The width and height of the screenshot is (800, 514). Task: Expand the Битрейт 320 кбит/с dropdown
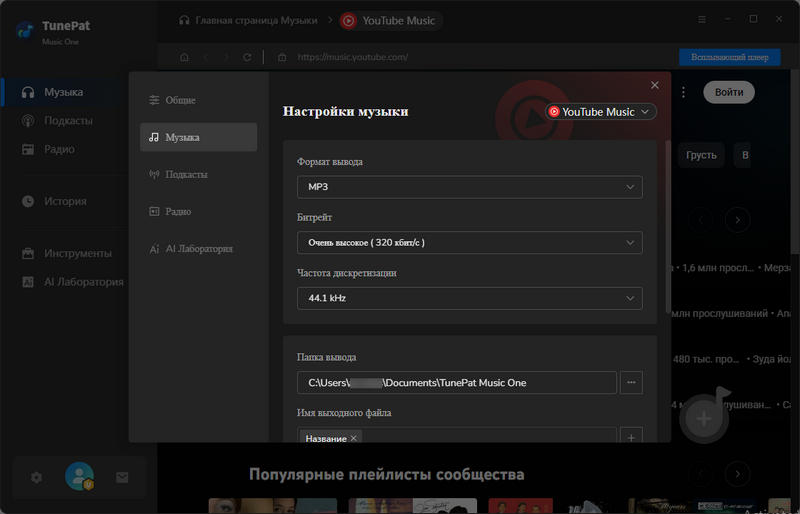[x=469, y=242]
